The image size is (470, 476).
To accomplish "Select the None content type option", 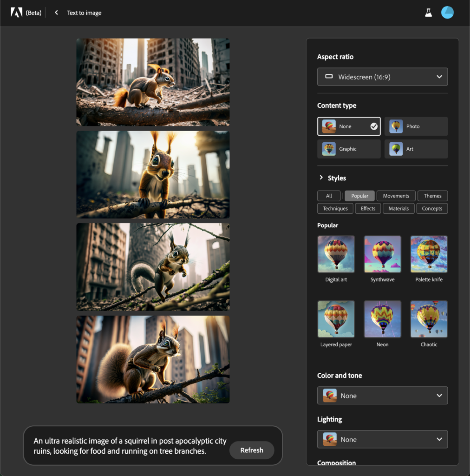I will (349, 126).
